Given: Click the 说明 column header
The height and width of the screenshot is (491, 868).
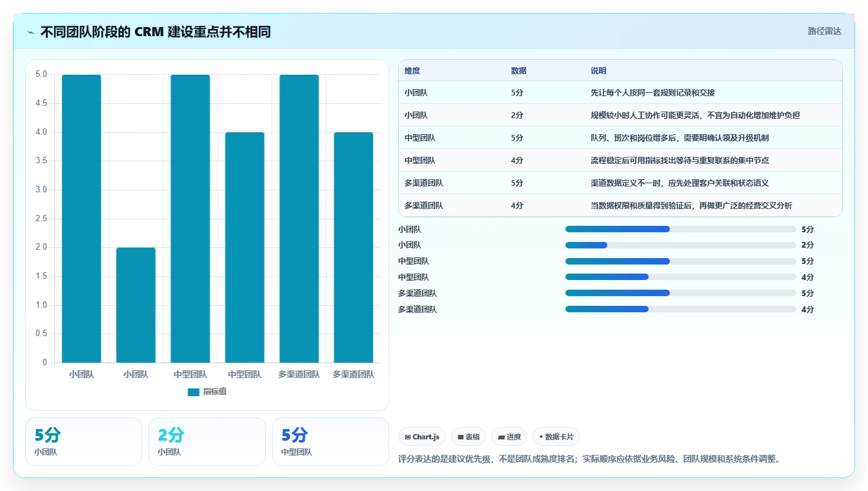Looking at the screenshot, I should (598, 71).
